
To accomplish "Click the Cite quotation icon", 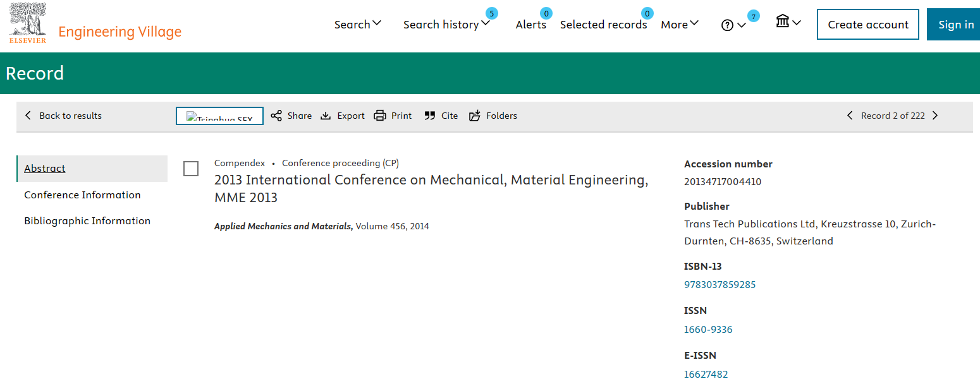I will [x=430, y=116].
